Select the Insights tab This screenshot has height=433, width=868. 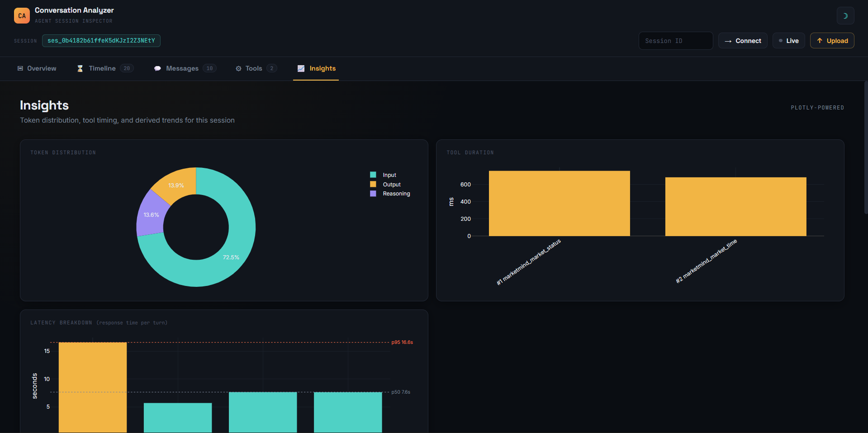point(316,68)
